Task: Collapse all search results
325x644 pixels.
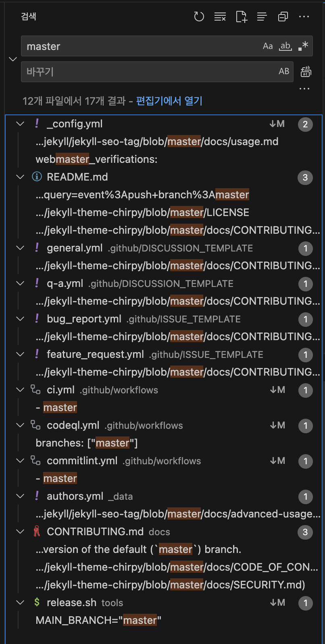Action: [283, 17]
